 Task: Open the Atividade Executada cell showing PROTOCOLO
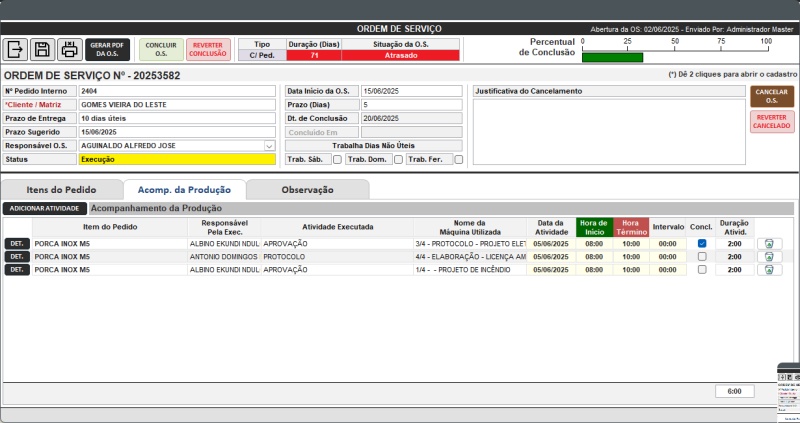[x=335, y=256]
